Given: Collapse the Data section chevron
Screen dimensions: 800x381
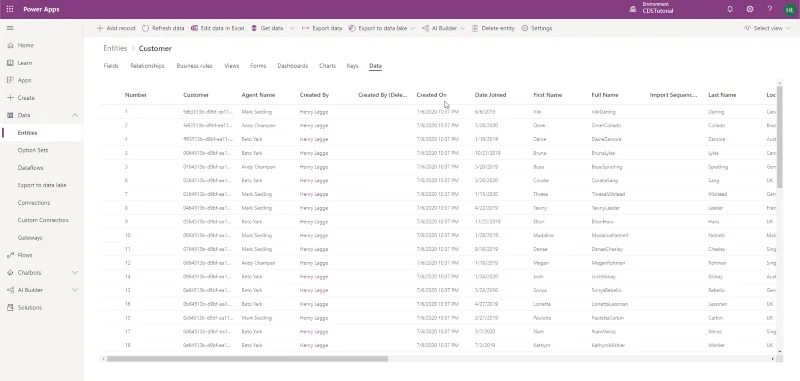Looking at the screenshot, I should (x=75, y=115).
